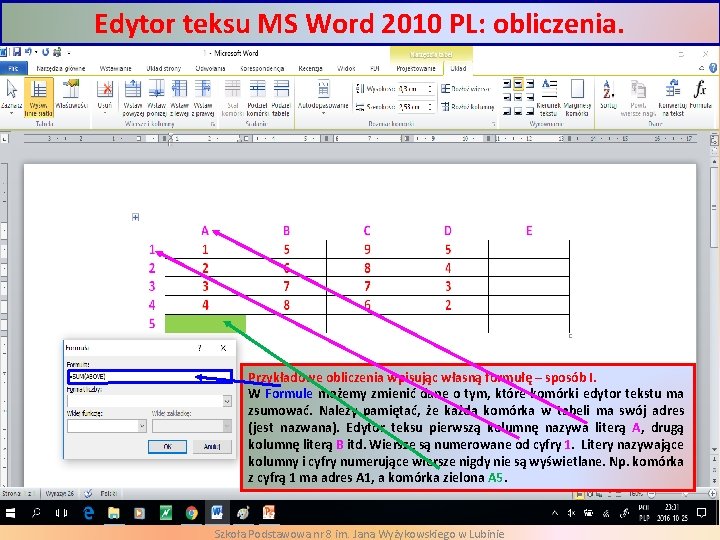Screen dimensions: 720x540
Task: Click the formula input field in dialog
Action: click(150, 377)
